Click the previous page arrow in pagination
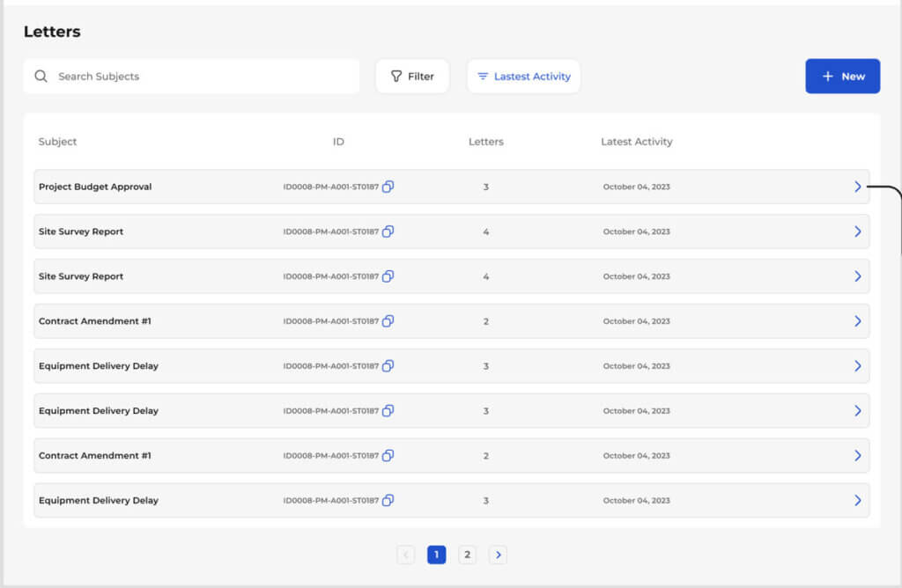 tap(405, 555)
